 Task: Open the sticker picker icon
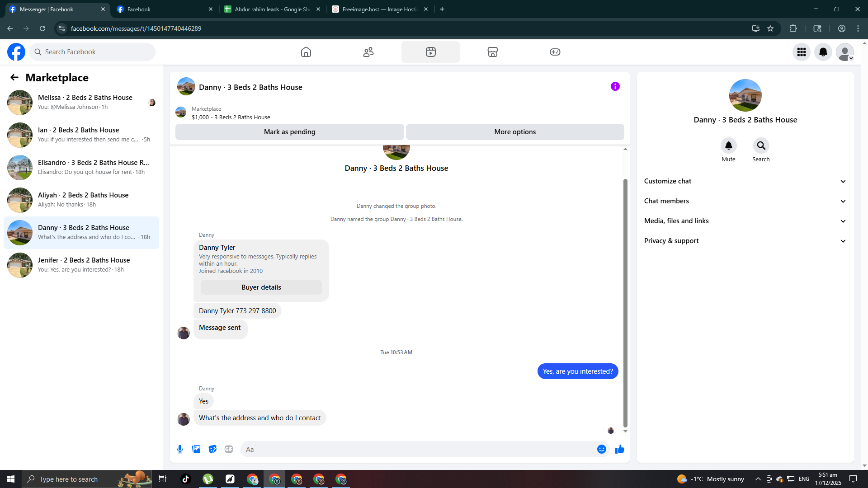pyautogui.click(x=212, y=449)
